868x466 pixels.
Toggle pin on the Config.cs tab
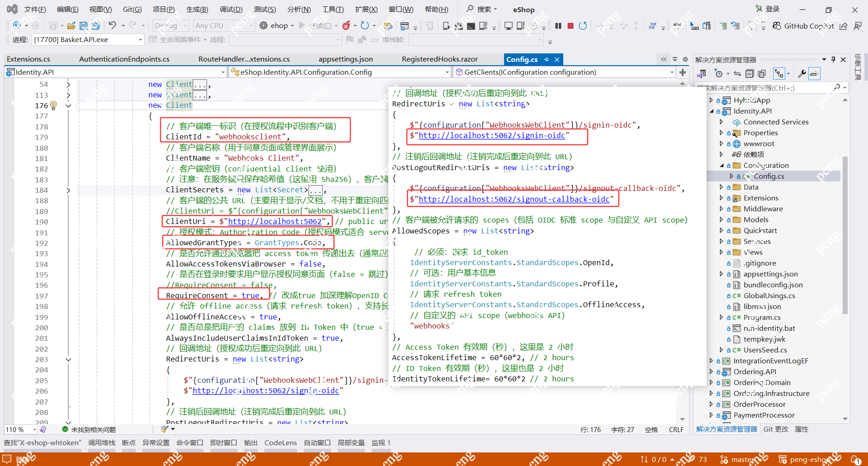(x=547, y=59)
